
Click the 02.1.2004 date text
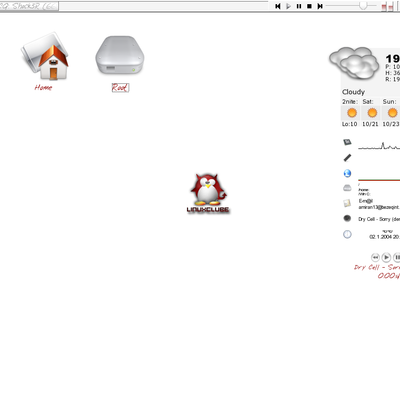[384, 237]
